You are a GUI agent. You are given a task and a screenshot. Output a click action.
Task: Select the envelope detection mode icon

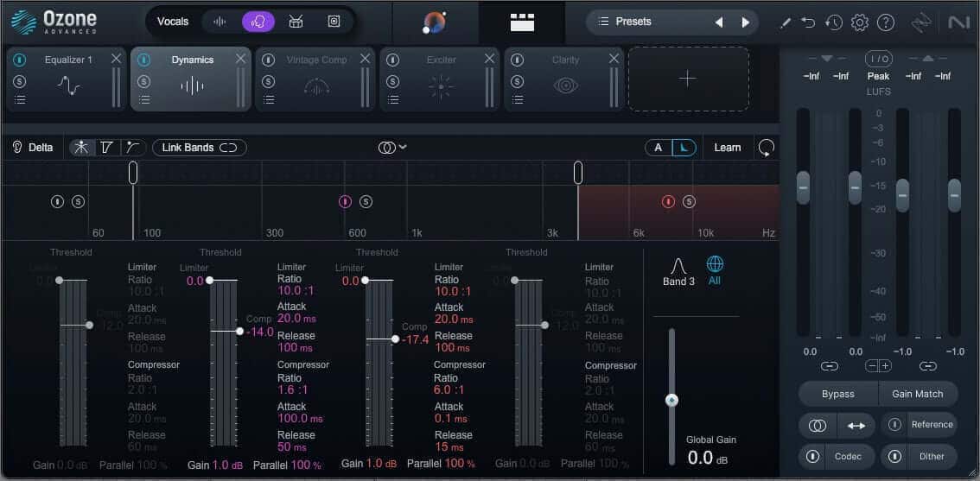pos(107,148)
